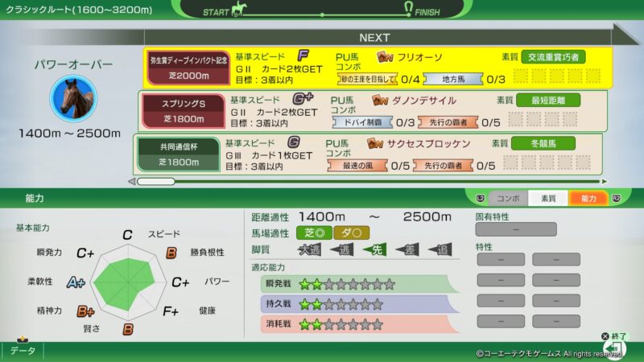Image resolution: width=644 pixels, height=362 pixels.
Task: Click the B rank for 賢さ
Action: point(128,329)
